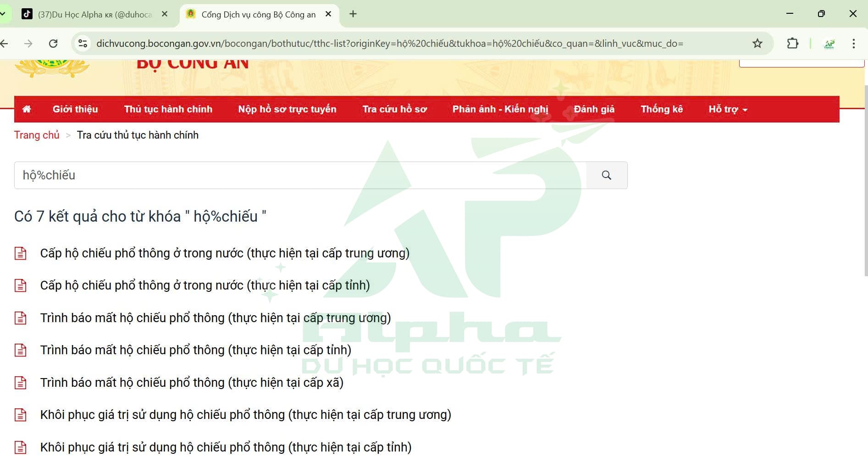Open Tra cứu hồ sơ menu
The width and height of the screenshot is (868, 457).
[x=394, y=109]
